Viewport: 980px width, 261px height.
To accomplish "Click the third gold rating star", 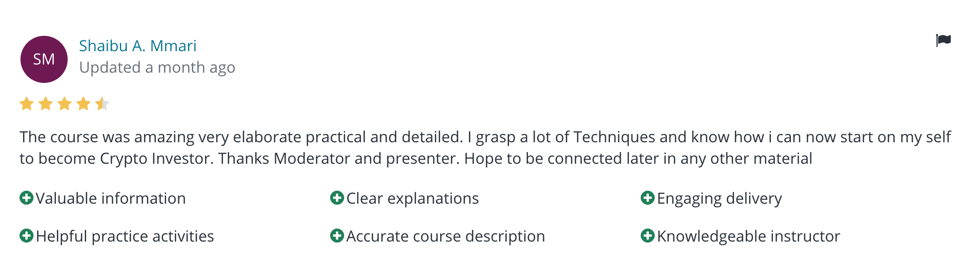I will (65, 104).
